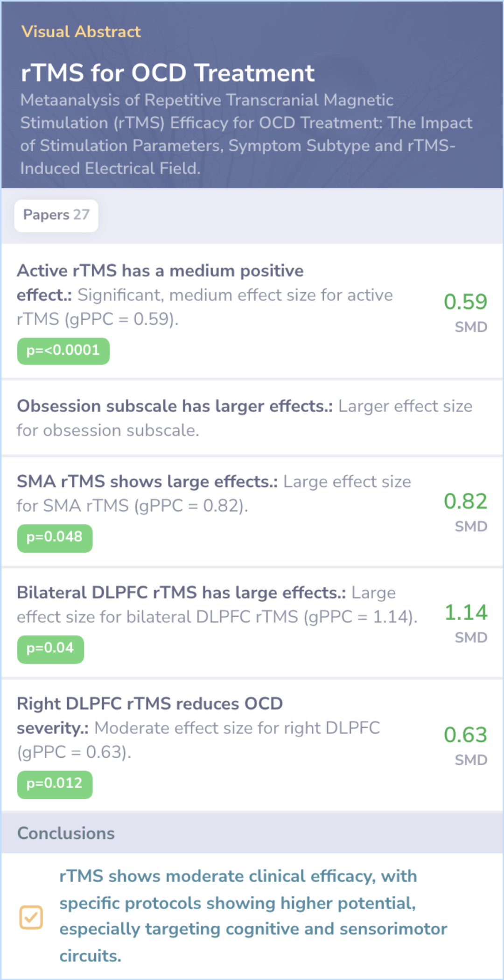Select the Obsession subscale larger effects finding
This screenshot has height=980, width=504.
click(x=245, y=418)
